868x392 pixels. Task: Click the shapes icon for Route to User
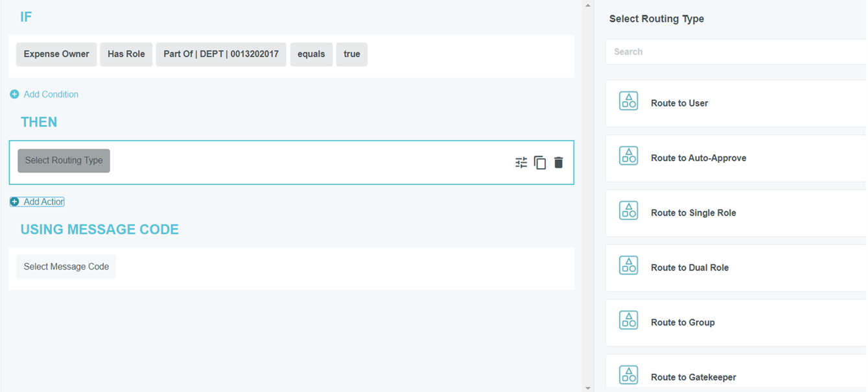[628, 101]
